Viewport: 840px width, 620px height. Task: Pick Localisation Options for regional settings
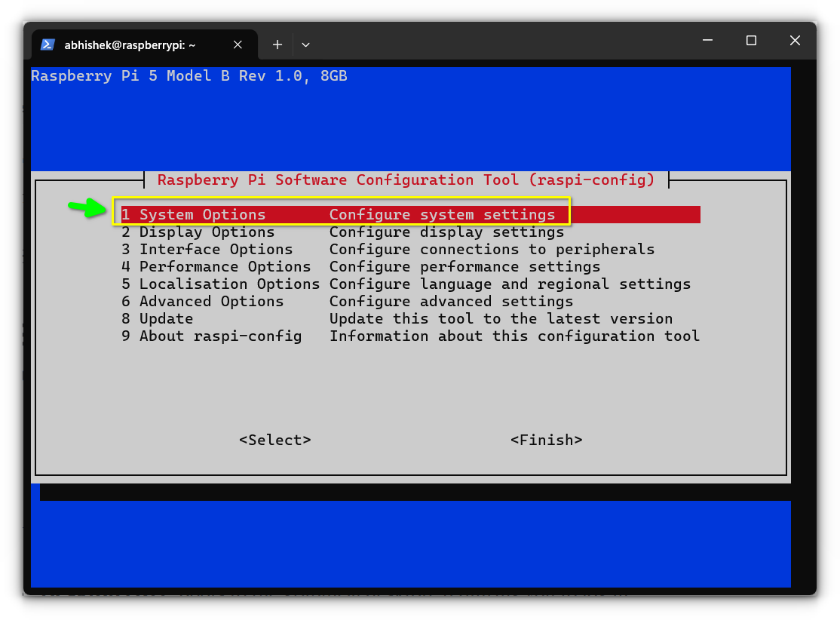click(x=229, y=284)
